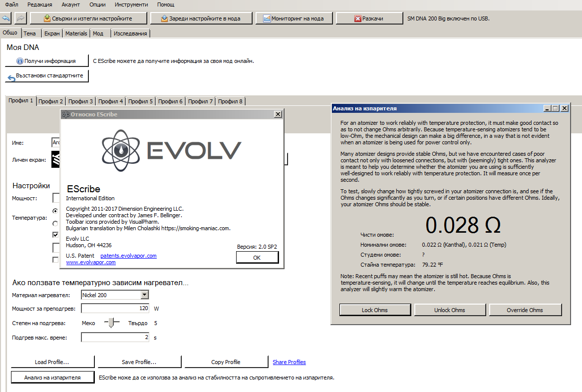Select the Профил 3 tab
The image size is (582, 392).
pyautogui.click(x=80, y=101)
